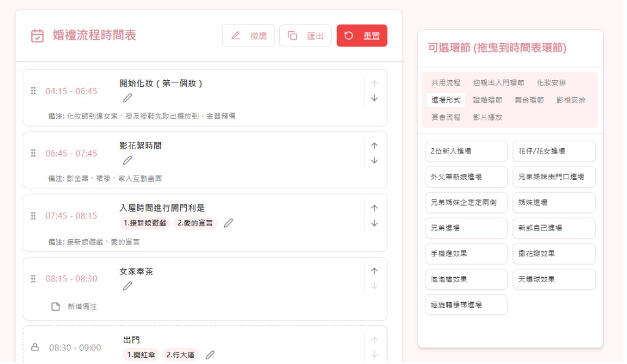Pick the 經旋轉樓梯進場 entrance option

tap(466, 304)
